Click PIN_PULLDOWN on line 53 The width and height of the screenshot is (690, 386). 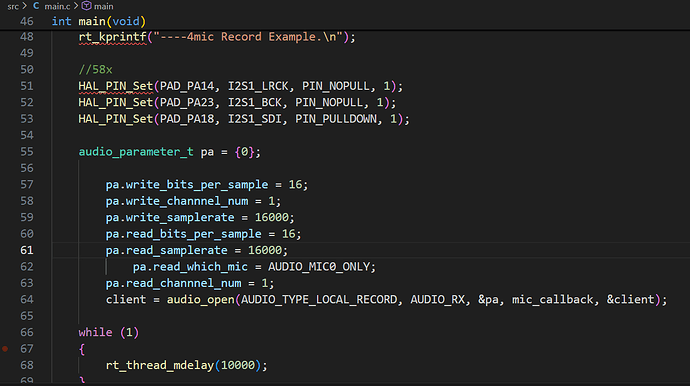(336, 119)
